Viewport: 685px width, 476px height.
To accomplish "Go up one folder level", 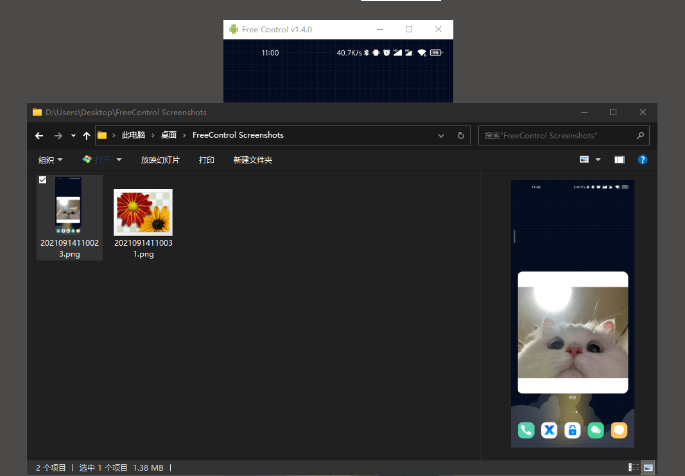I will [x=87, y=135].
